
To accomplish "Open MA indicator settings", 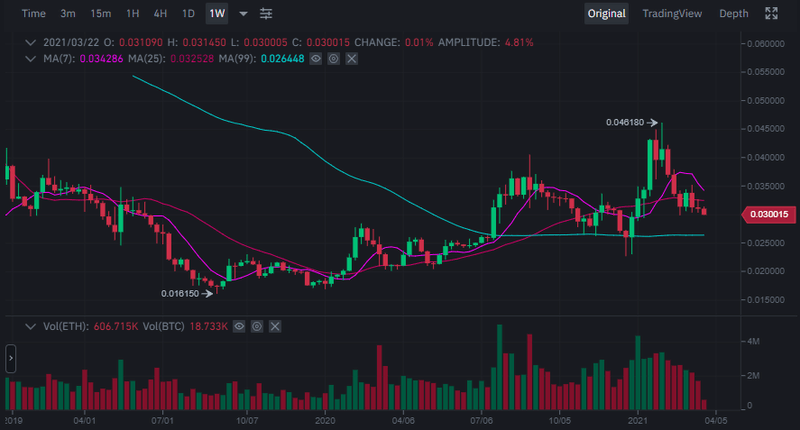I will 333,60.
